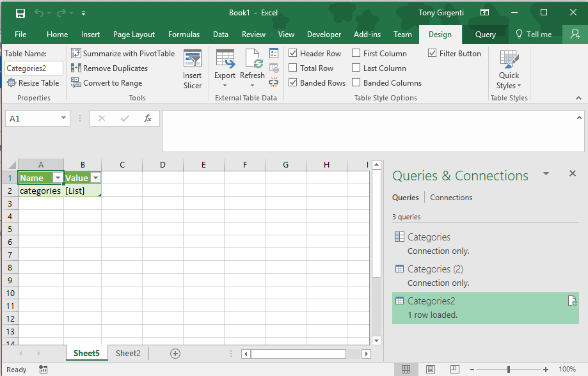Open Ribbon Display Options icon
The height and width of the screenshot is (376, 588).
click(484, 12)
